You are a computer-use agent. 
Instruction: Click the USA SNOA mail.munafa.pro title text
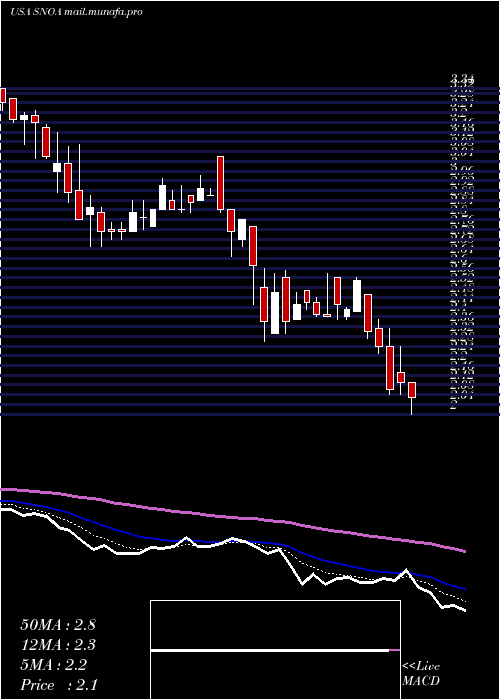(x=76, y=12)
